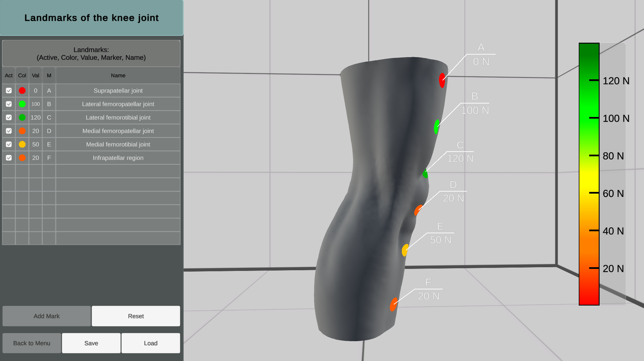
Task: Click the Val column header
Action: pyautogui.click(x=36, y=76)
